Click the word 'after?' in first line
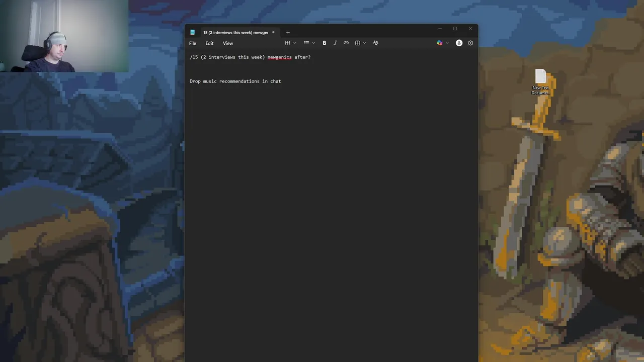Image resolution: width=644 pixels, height=362 pixels. [302, 57]
